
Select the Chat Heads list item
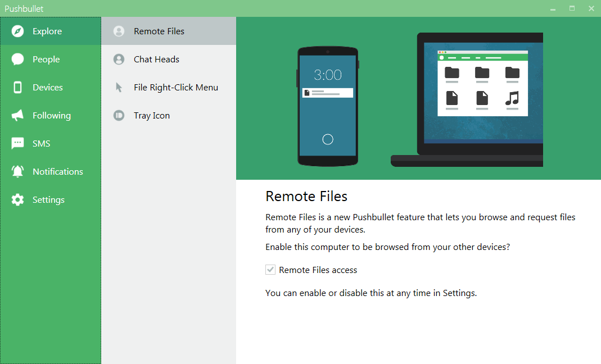169,60
